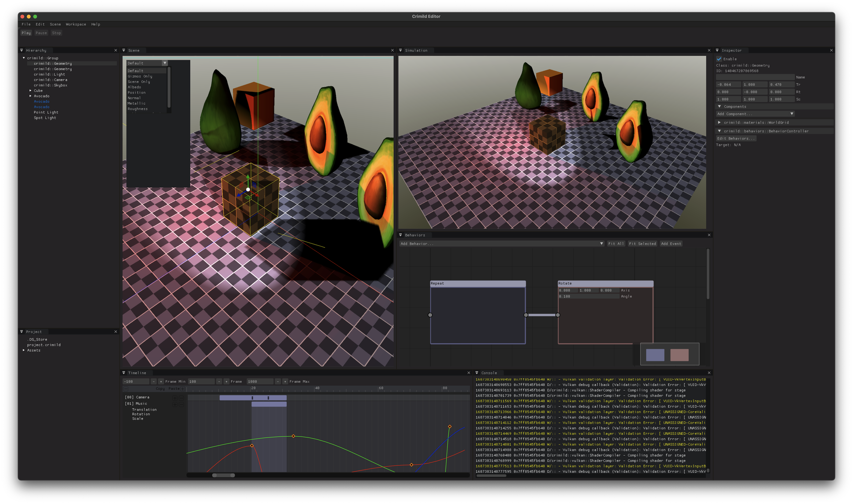Open the Console panel collapse triangle menu
Image resolution: width=853 pixels, height=504 pixels.
pos(477,373)
